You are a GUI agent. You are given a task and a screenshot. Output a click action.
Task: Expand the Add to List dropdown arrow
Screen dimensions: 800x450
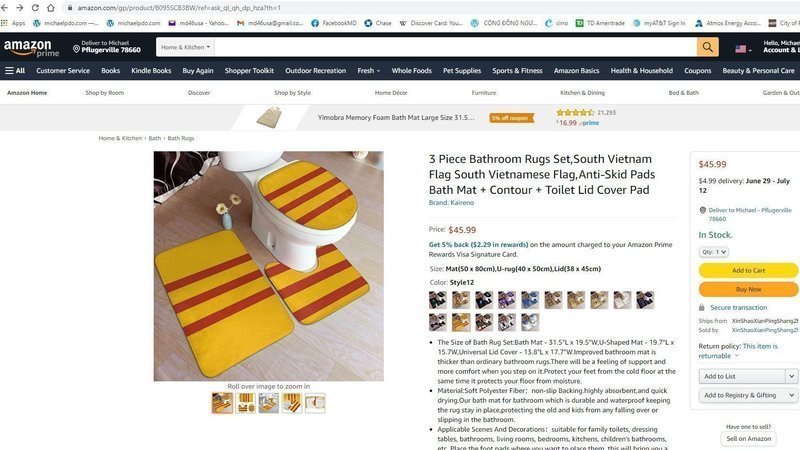pyautogui.click(x=791, y=376)
